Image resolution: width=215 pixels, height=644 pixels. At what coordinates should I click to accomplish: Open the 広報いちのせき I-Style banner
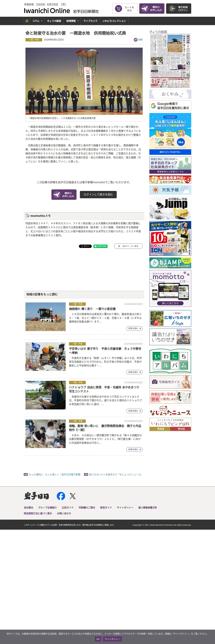click(170, 318)
